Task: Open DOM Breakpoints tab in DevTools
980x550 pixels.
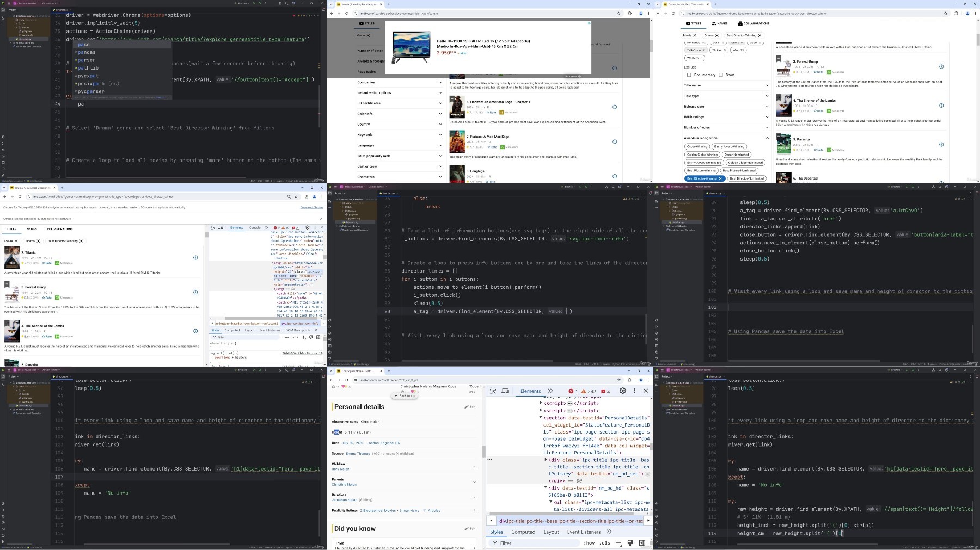Action: [x=298, y=330]
